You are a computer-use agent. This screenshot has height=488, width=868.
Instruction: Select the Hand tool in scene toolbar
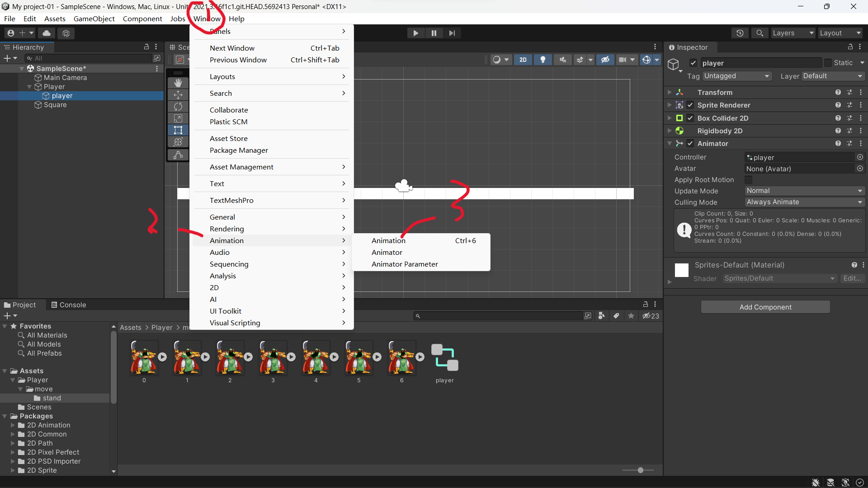click(x=178, y=83)
